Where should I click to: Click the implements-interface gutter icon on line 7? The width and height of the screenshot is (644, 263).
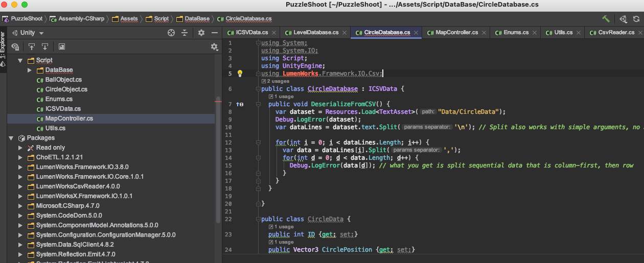point(240,104)
